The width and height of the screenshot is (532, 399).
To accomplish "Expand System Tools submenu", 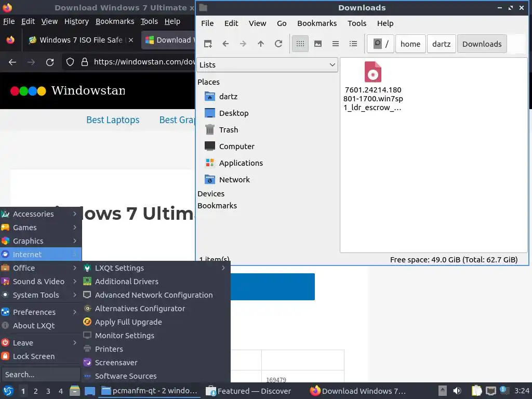I will [x=41, y=295].
